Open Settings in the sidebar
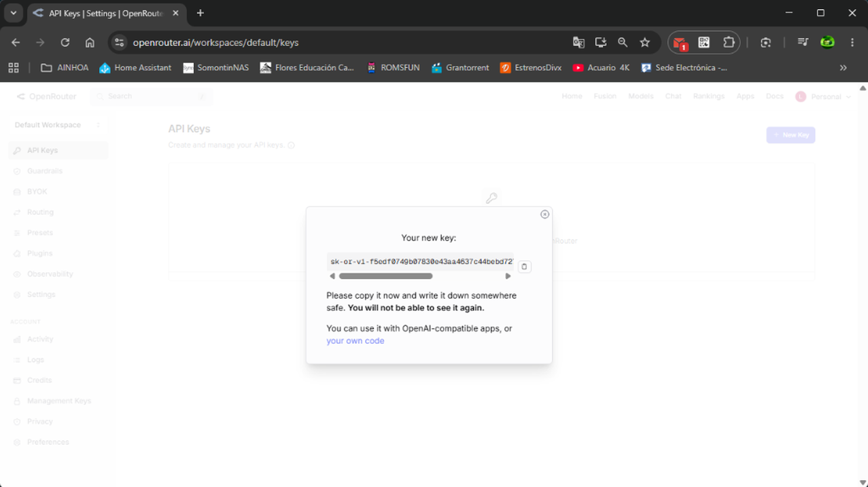This screenshot has height=487, width=868. [x=41, y=295]
